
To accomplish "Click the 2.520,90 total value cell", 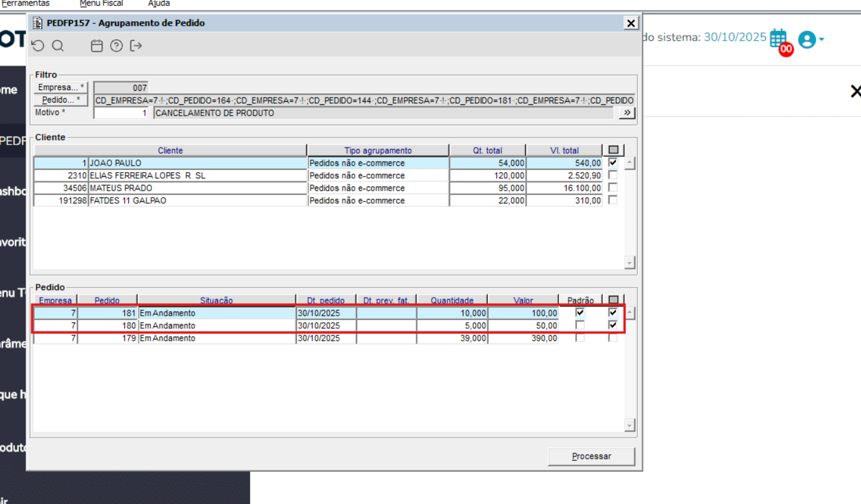I will pos(564,175).
